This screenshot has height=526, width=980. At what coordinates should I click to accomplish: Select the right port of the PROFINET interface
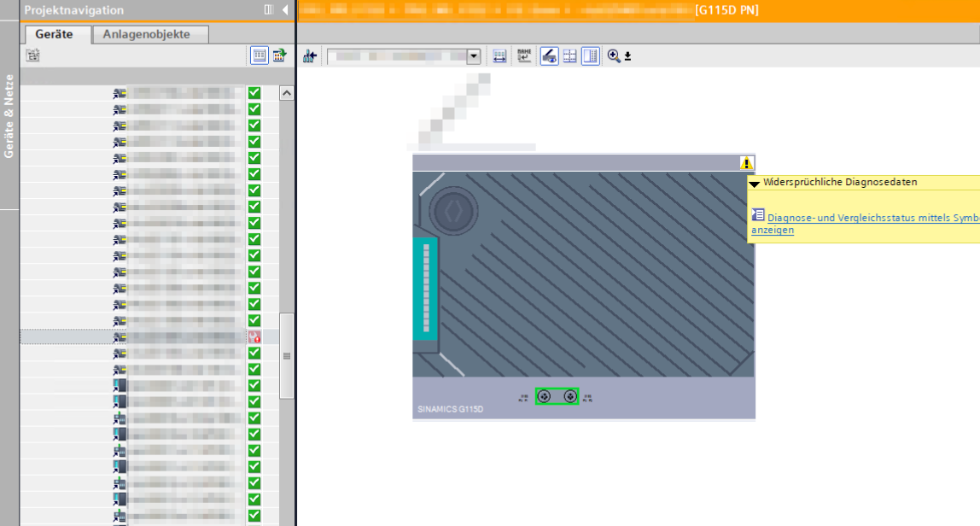click(570, 396)
